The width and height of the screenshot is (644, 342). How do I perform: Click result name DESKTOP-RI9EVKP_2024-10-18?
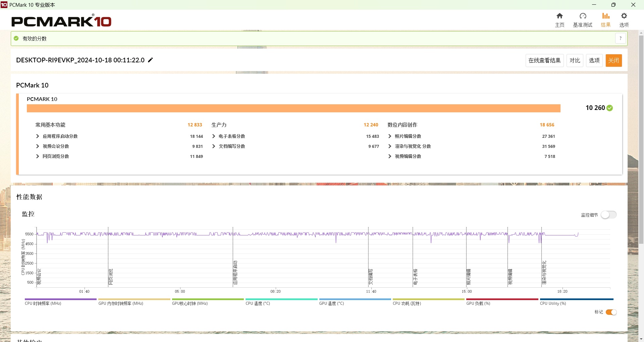pos(80,60)
